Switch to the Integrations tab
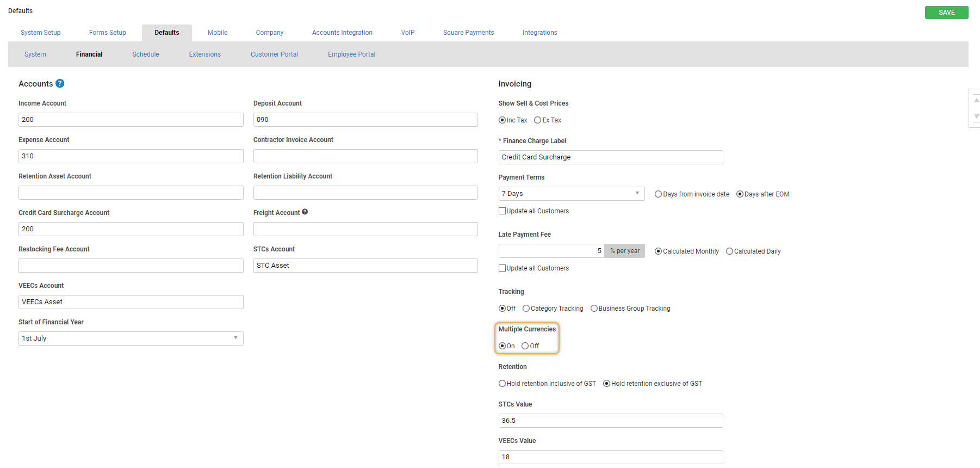 coord(539,33)
